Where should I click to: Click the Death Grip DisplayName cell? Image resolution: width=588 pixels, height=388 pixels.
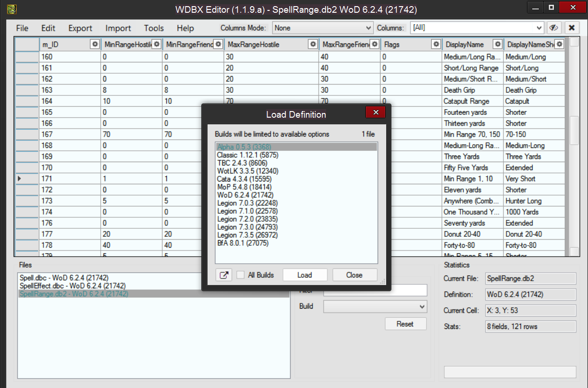[473, 90]
